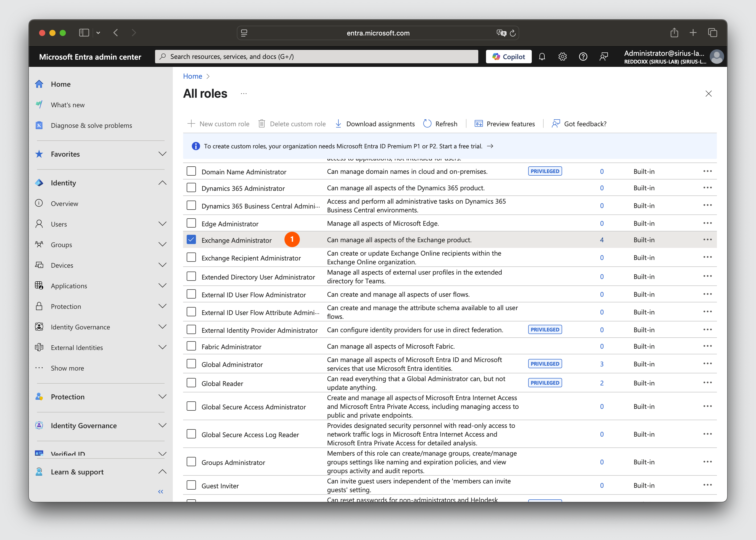Image resolution: width=756 pixels, height=540 pixels.
Task: Check the Edge Administrator checkbox
Action: pos(191,223)
